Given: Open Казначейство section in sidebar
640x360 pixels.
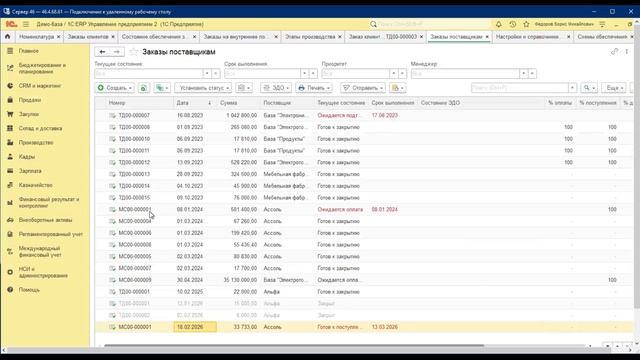Looking at the screenshot, I should click(x=36, y=185).
